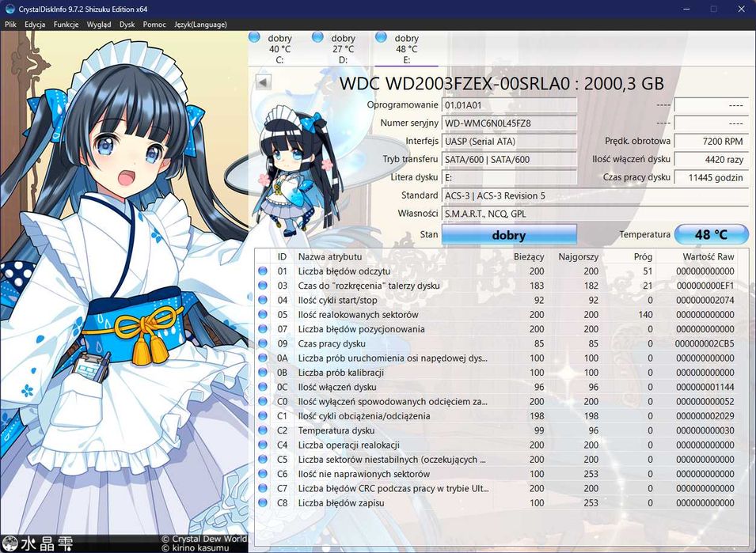Switch to drive D: 27 °C tab
This screenshot has height=553, width=756.
pos(343,48)
